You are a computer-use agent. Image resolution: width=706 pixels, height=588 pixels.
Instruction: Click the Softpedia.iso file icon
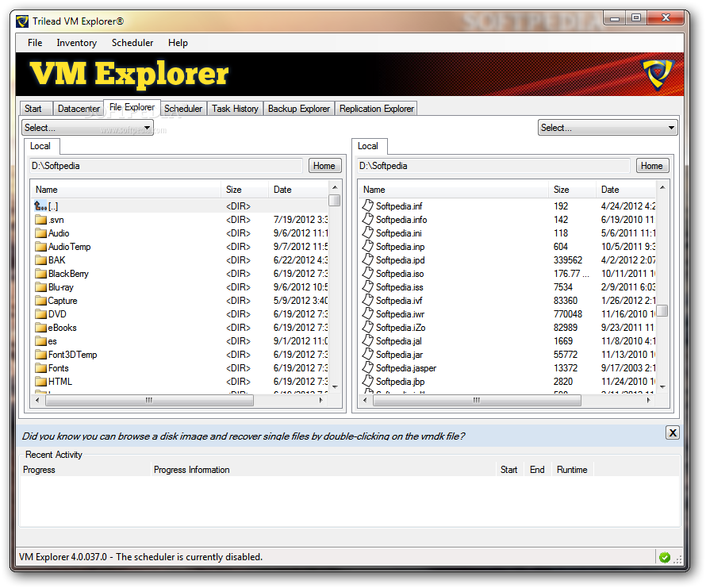point(368,273)
